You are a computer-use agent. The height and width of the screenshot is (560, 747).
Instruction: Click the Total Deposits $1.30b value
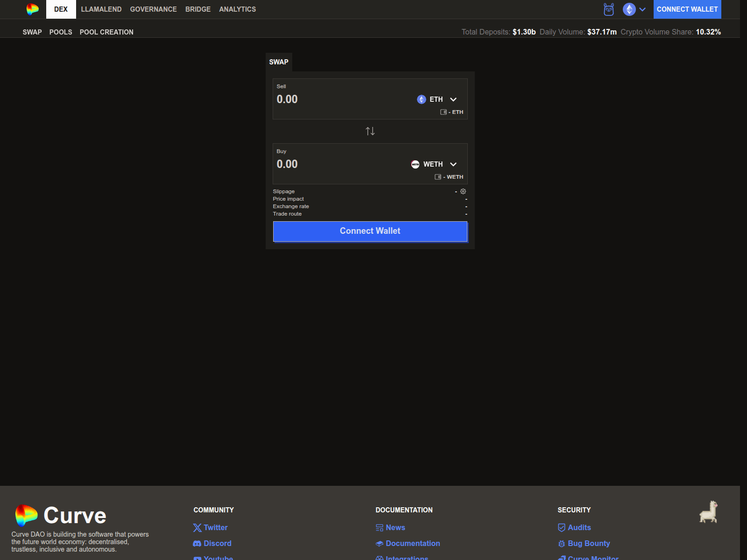[524, 32]
